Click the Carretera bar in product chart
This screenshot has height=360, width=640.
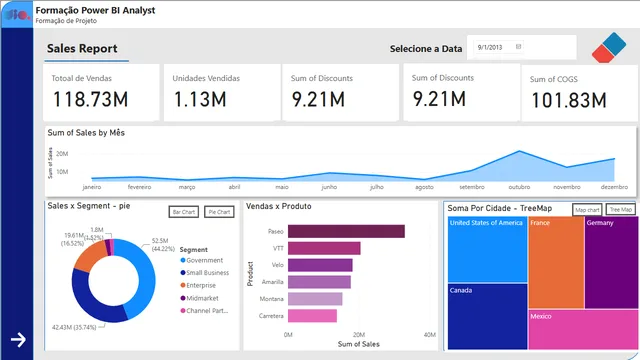click(312, 316)
